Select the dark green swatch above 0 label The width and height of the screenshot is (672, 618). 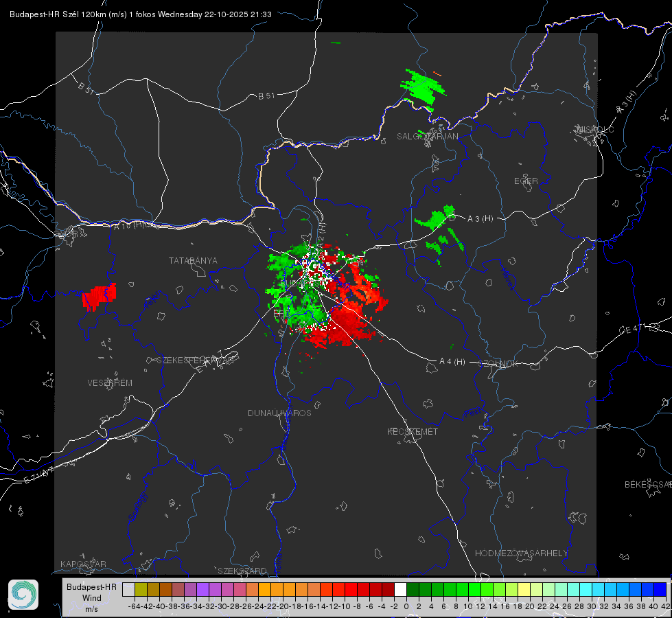413,589
